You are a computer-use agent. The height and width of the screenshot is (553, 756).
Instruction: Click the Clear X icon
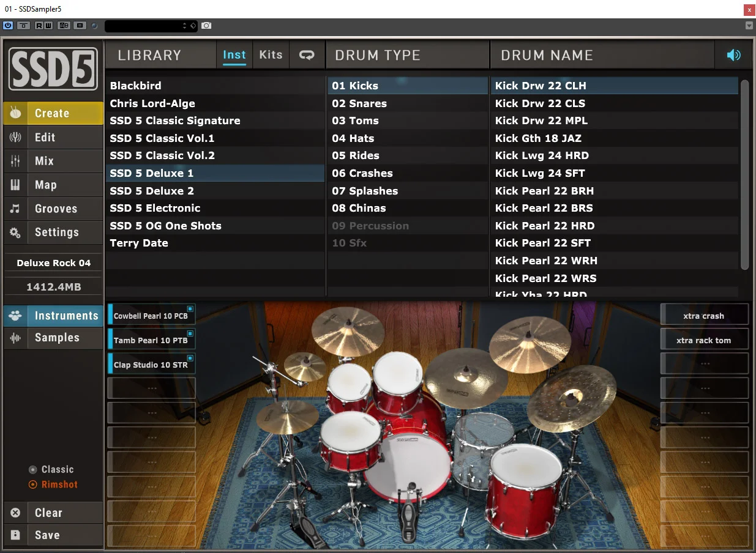[15, 513]
